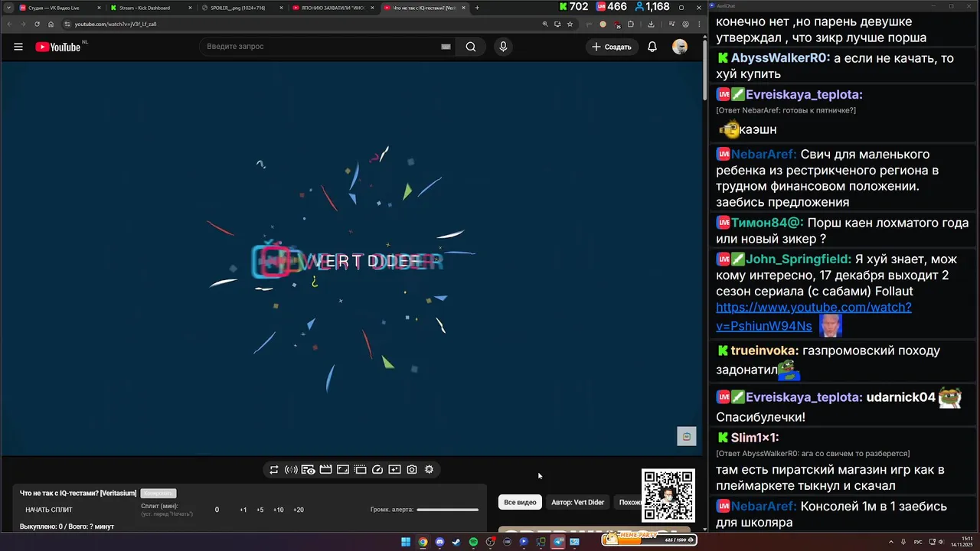Image resolution: width=980 pixels, height=551 pixels.
Task: Add +20 minutes to the split
Action: 299,510
